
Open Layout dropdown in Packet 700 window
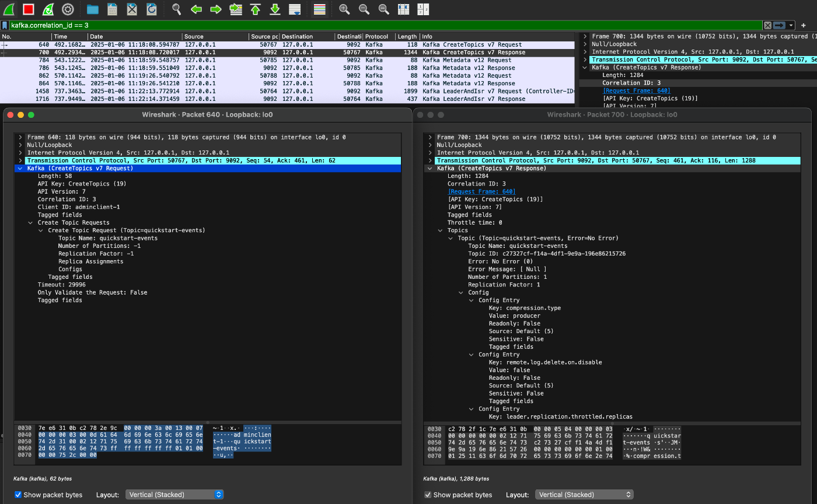point(584,495)
